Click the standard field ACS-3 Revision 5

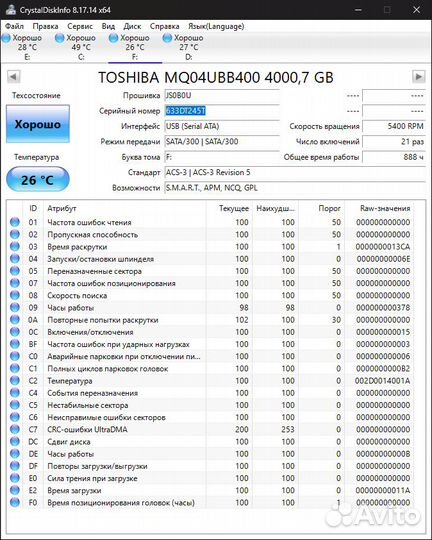(295, 173)
